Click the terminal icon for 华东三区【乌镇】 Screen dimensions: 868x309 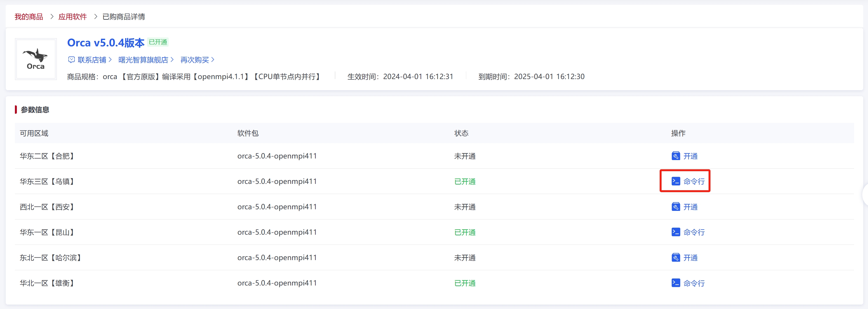675,181
